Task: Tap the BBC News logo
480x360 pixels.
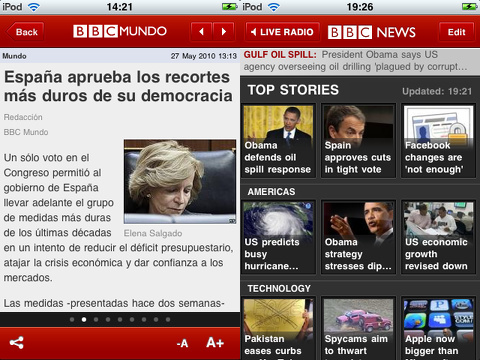Action: 372,32
